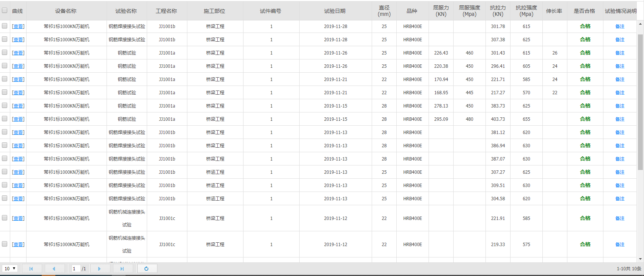The image size is (644, 276).
Task: Open 查看 link for 307.27 row
Action: click(x=18, y=172)
